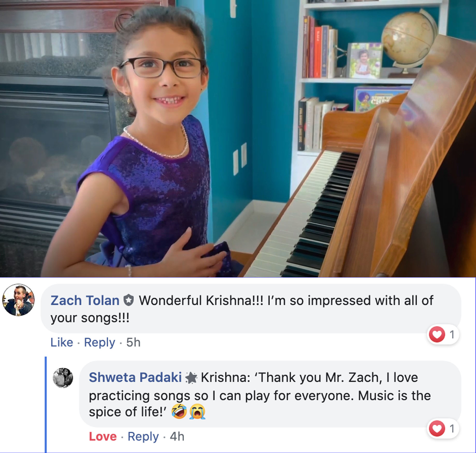Click Shweta's reply text bubble
Viewport: 476px width, 453px height.
point(270,394)
